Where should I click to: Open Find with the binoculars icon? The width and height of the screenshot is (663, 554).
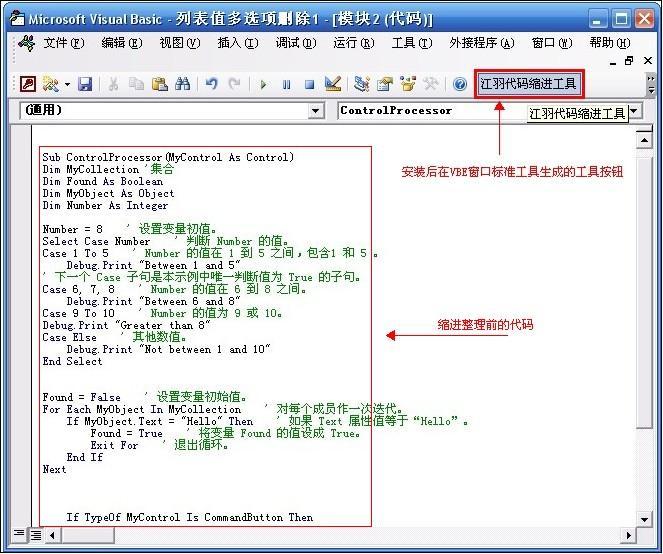[x=182, y=84]
